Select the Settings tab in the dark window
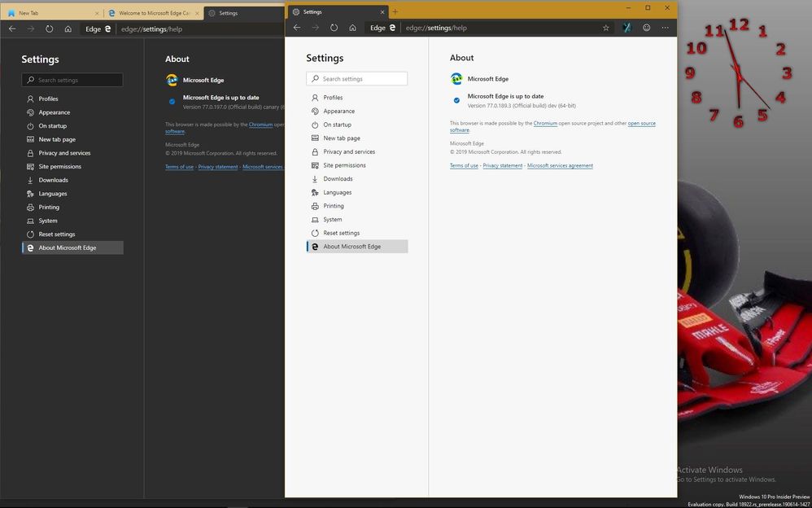 [x=244, y=14]
